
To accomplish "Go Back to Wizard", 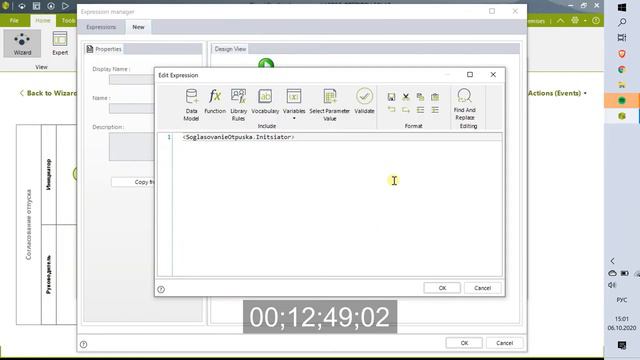I will pos(49,93).
